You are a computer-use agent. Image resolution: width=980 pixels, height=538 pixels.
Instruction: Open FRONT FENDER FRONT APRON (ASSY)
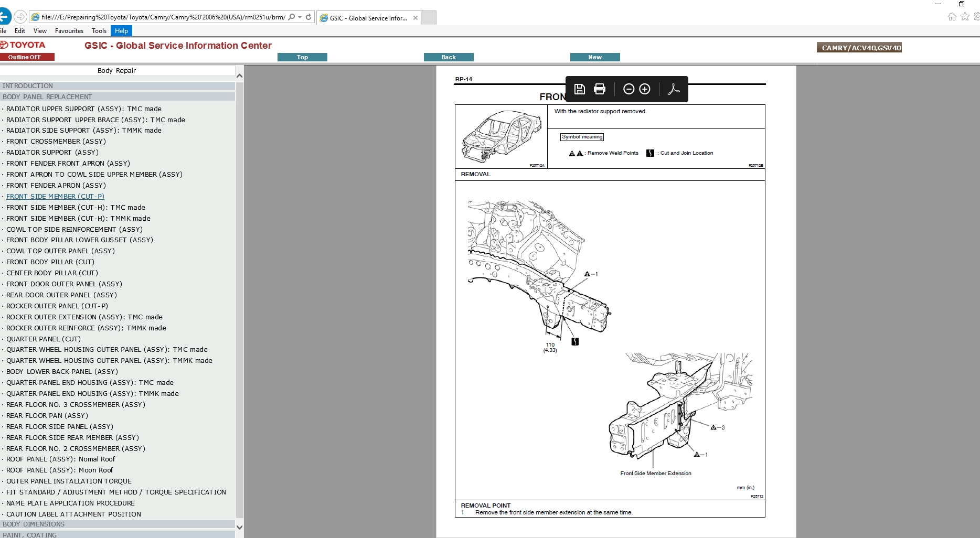[x=68, y=163]
